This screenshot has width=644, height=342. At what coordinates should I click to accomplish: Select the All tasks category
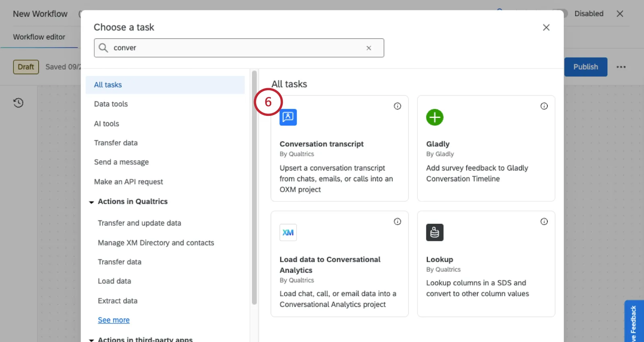pyautogui.click(x=165, y=85)
